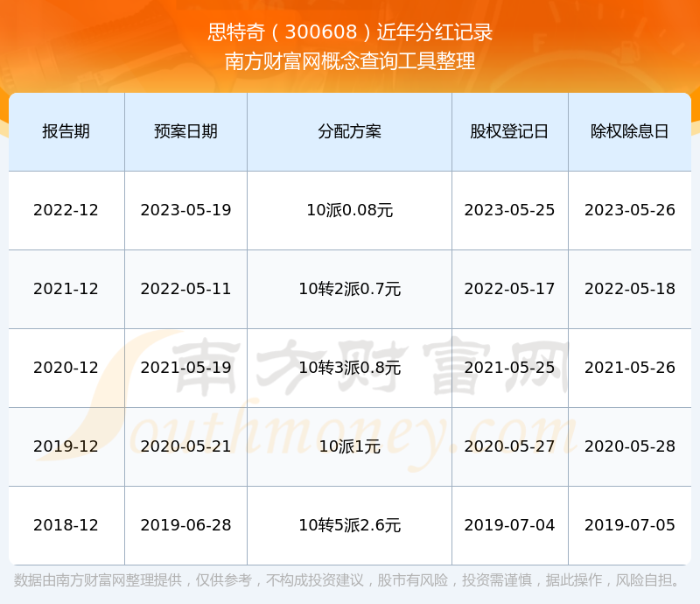Click plan cell 10转2派0.7元

click(x=349, y=289)
